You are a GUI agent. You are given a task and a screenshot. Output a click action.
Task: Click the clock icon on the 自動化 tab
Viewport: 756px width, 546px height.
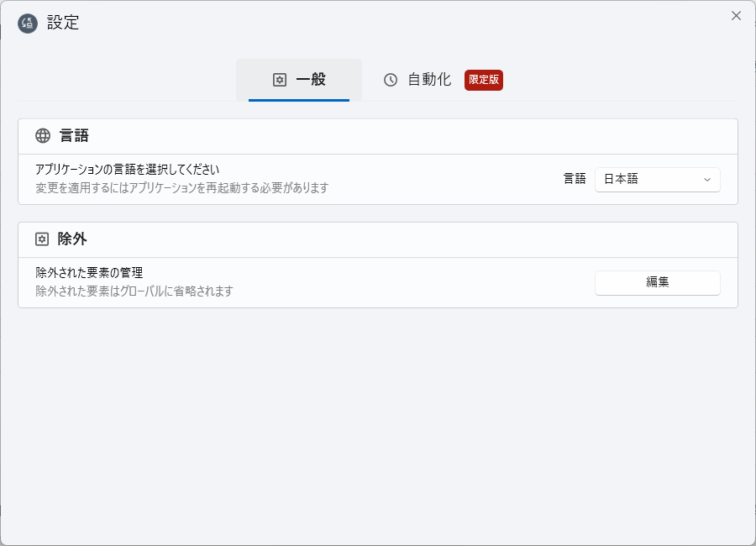391,80
